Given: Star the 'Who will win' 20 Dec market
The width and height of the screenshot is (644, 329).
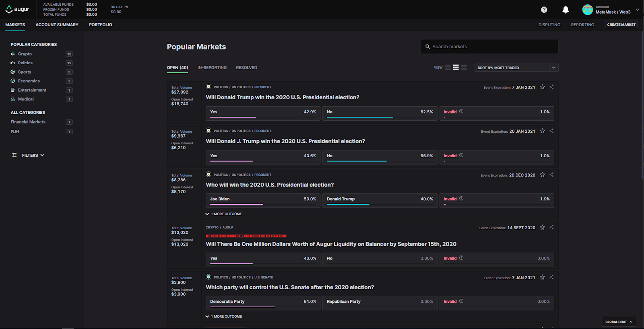Looking at the screenshot, I should pyautogui.click(x=543, y=175).
